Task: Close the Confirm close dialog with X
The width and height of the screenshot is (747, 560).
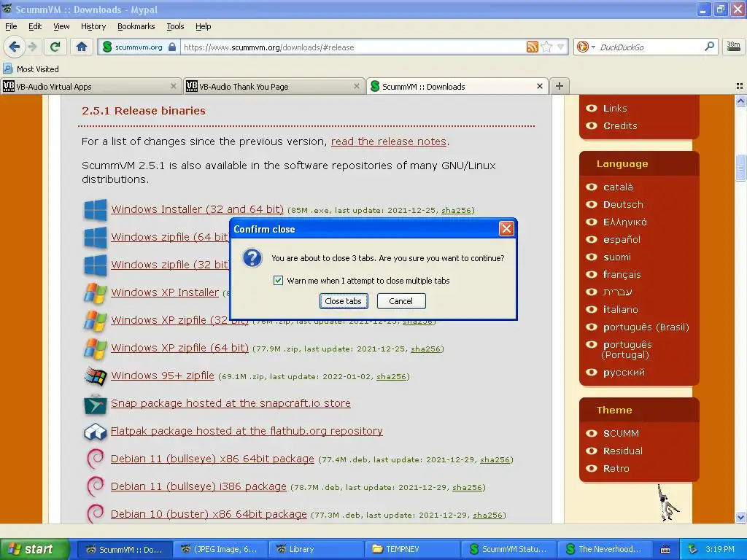Action: click(x=506, y=229)
